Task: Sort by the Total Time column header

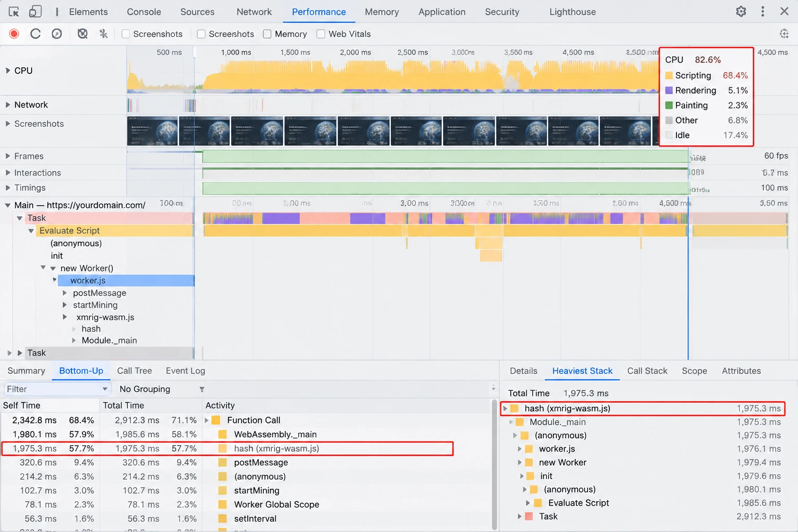Action: tap(151, 405)
